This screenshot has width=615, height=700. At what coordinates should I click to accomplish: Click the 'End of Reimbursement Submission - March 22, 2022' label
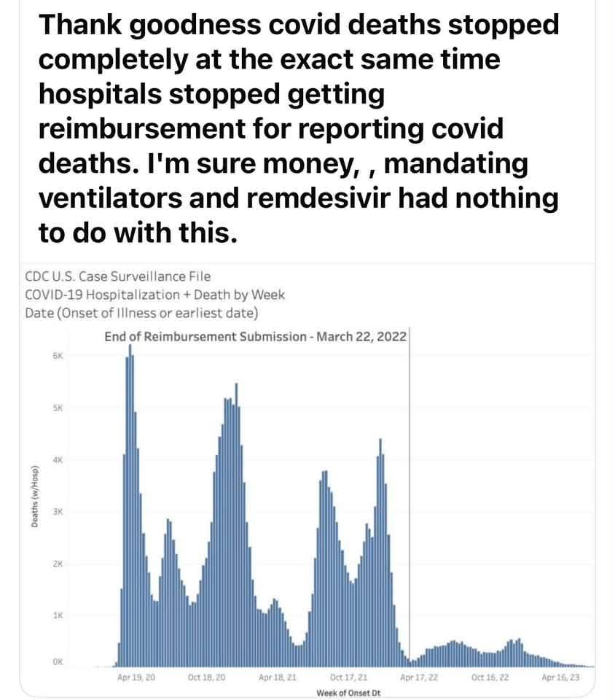(x=256, y=336)
